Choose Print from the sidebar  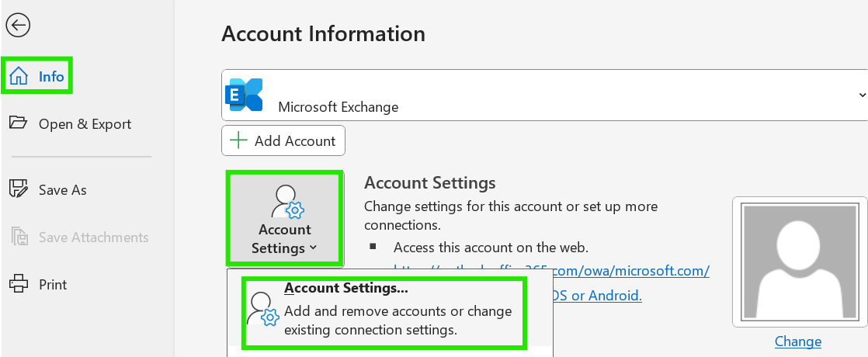(x=38, y=285)
